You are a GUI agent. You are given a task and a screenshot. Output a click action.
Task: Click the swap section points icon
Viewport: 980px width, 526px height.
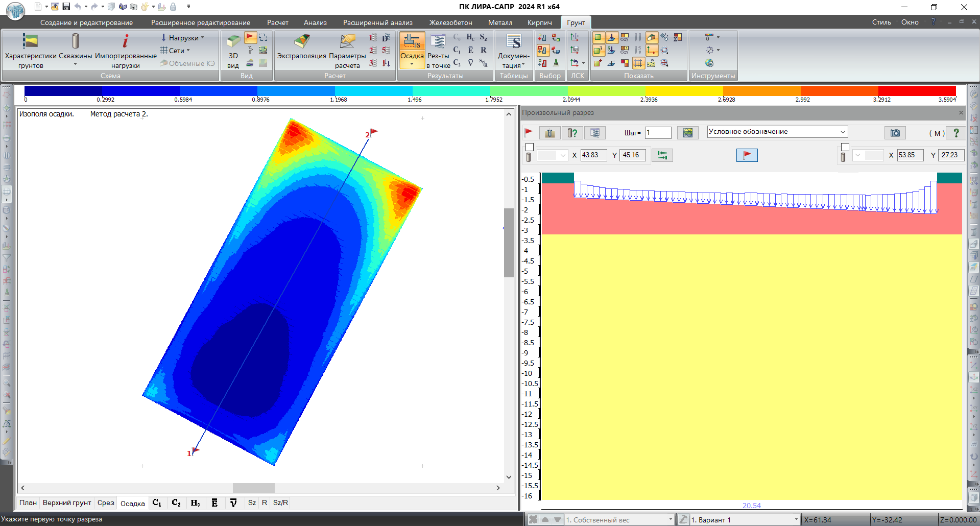(662, 155)
